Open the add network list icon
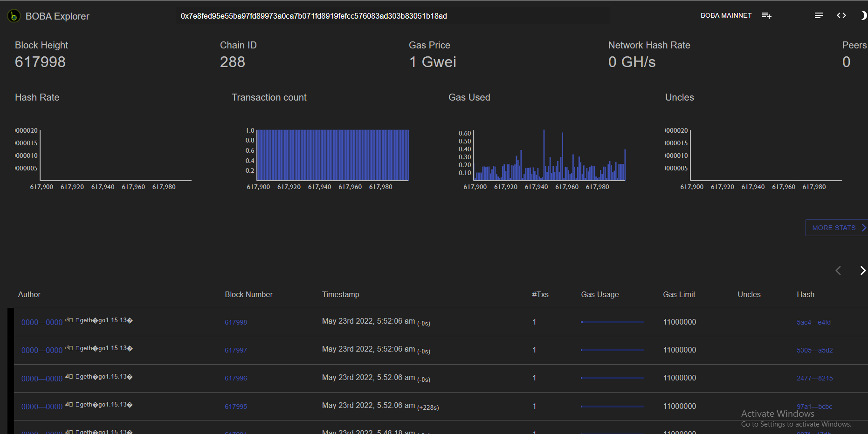Viewport: 868px width, 434px height. click(766, 16)
